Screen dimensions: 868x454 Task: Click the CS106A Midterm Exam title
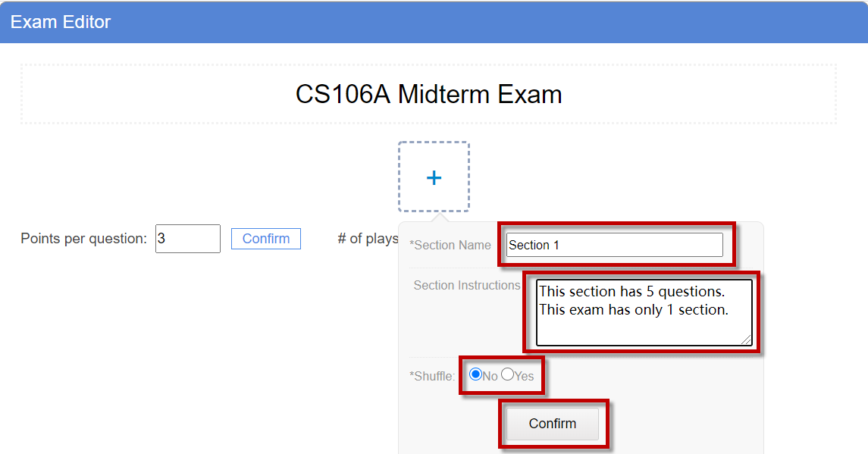point(428,94)
